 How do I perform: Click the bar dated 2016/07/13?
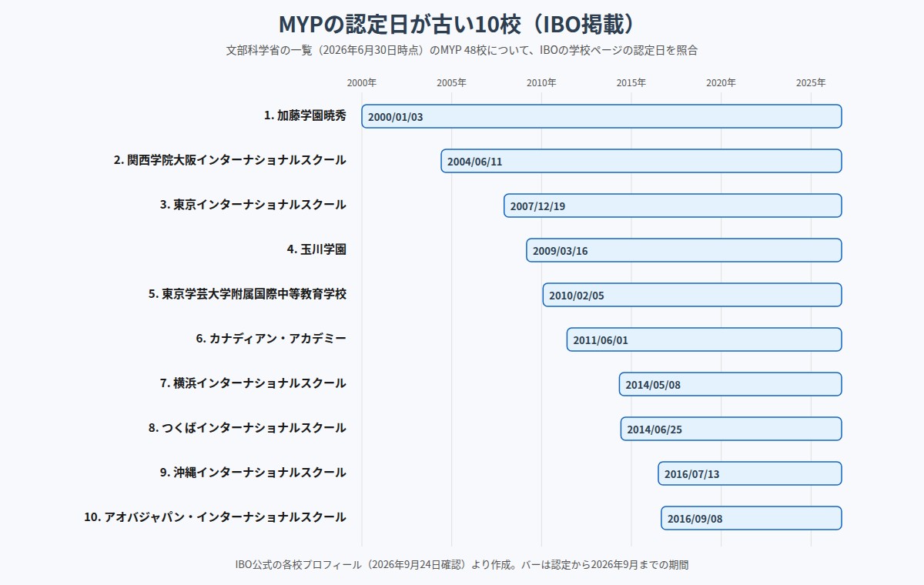coord(750,473)
